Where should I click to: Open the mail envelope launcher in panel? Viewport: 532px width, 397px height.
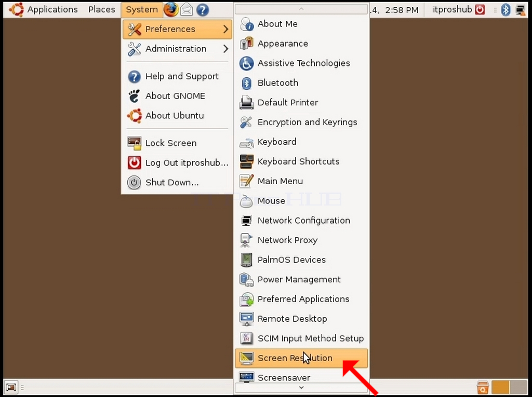pyautogui.click(x=187, y=10)
